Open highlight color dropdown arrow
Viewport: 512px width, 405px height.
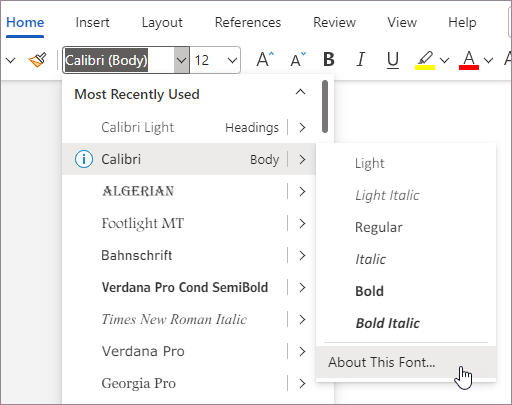[444, 60]
